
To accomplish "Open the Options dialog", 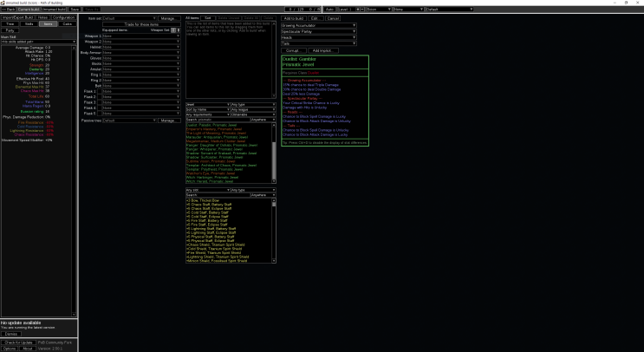I will [x=10, y=349].
